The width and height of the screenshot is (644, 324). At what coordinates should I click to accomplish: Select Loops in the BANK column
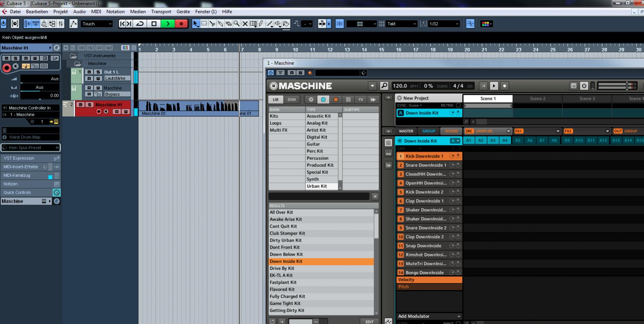[x=287, y=123]
